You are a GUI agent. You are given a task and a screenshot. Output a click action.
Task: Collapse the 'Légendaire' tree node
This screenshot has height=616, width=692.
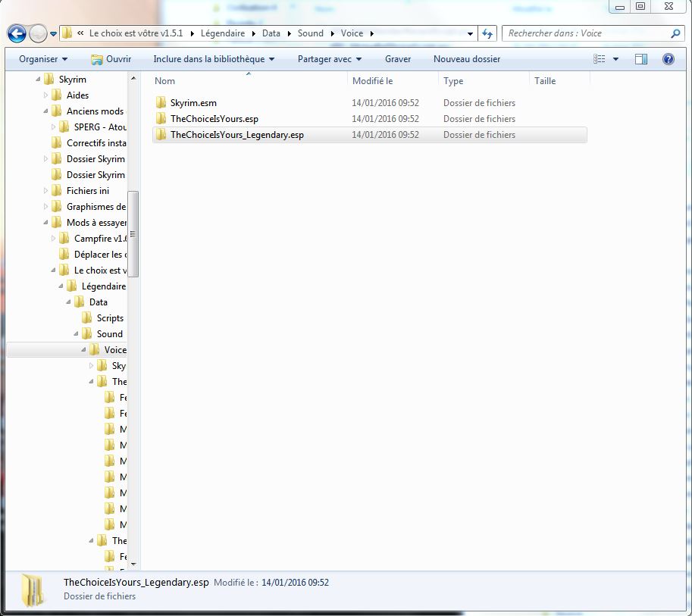[61, 286]
